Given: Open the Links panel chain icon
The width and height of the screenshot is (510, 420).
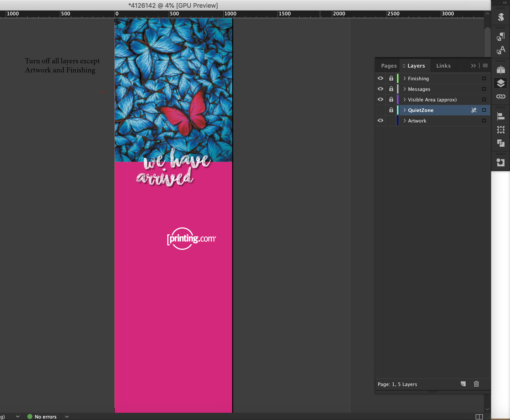Looking at the screenshot, I should [501, 96].
